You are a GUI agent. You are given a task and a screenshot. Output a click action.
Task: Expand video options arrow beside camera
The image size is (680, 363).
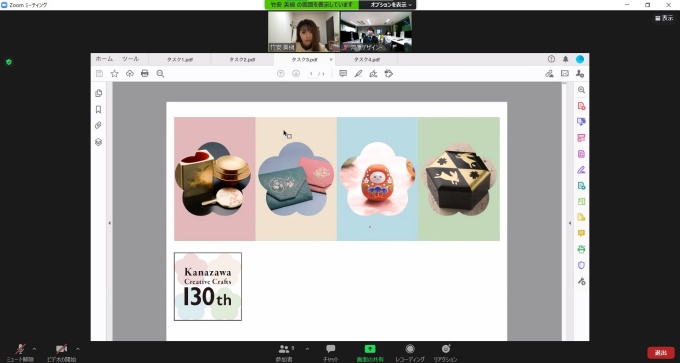pos(78,348)
